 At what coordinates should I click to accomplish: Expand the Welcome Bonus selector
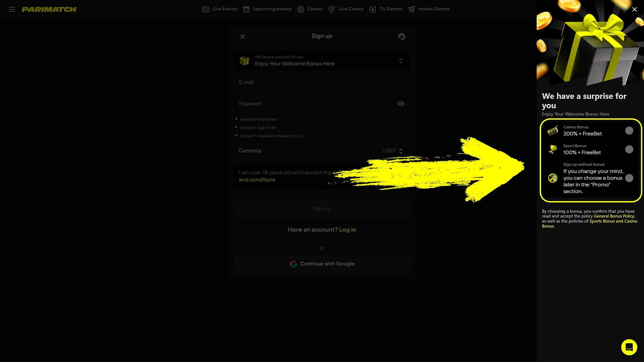click(x=400, y=61)
